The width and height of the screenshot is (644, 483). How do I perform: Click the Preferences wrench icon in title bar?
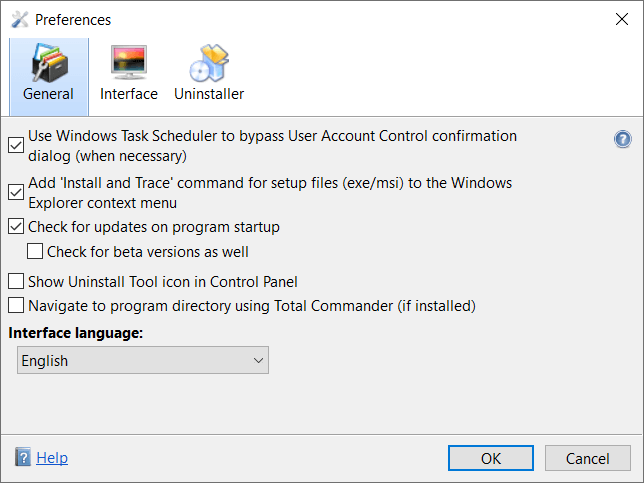(20, 19)
